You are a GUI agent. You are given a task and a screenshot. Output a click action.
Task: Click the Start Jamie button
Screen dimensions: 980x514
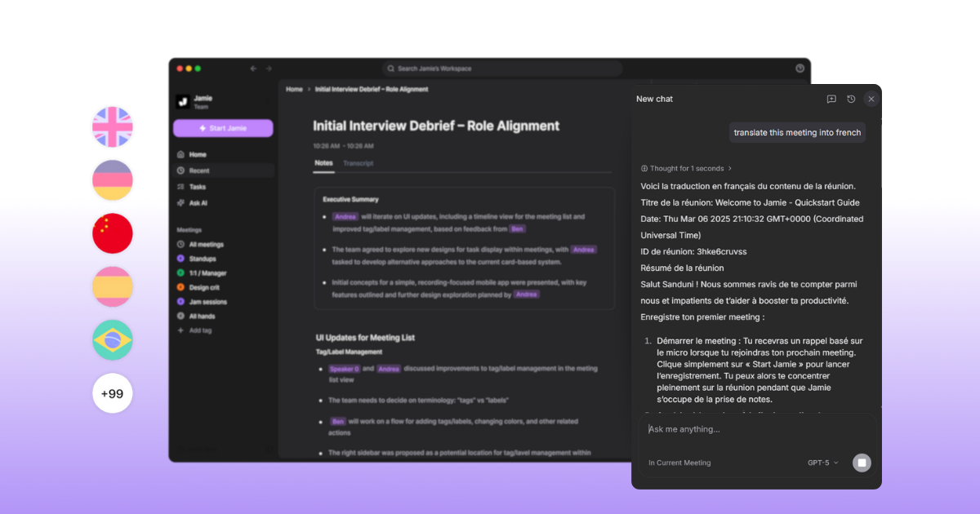[x=223, y=128]
